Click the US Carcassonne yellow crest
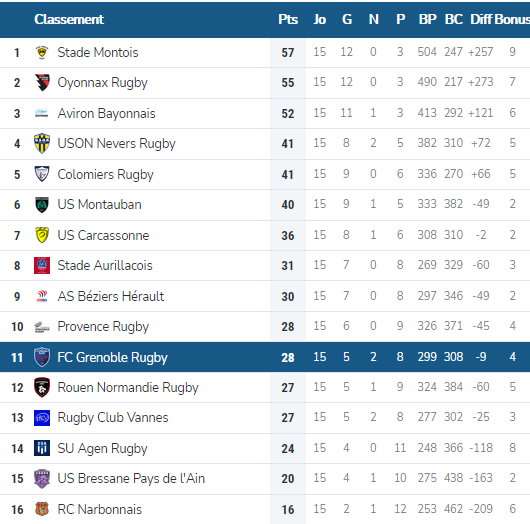The image size is (530, 524). click(42, 235)
